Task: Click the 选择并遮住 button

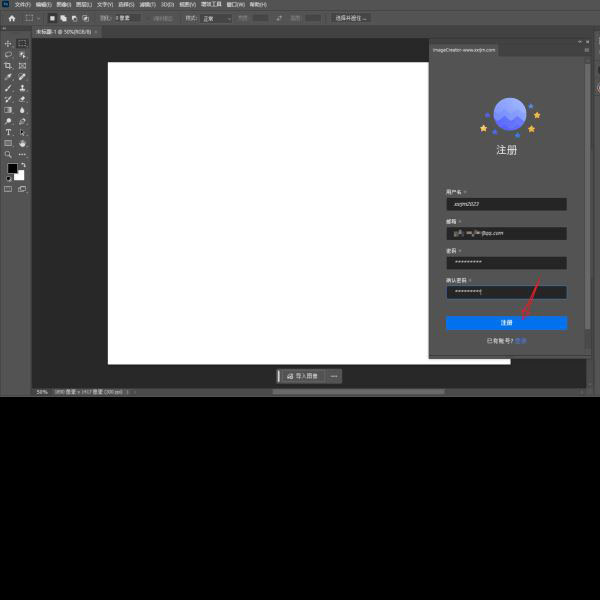Action: [351, 18]
